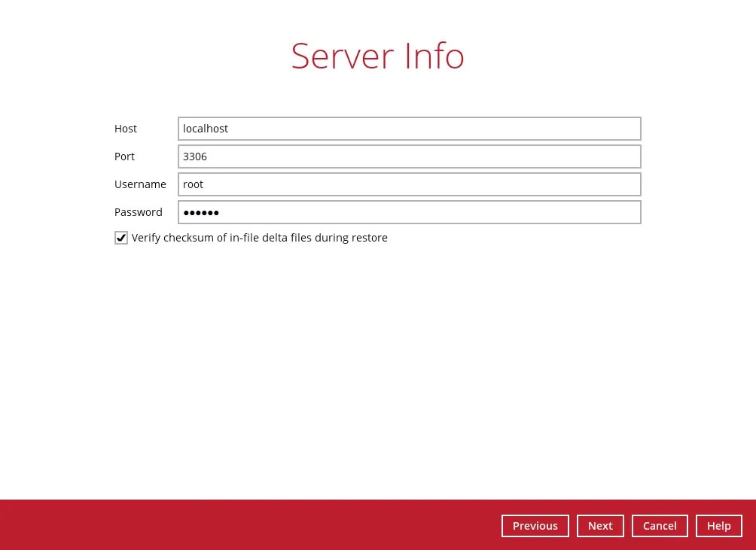Select the Username text box
Screen dimensions: 756x550
409,184
